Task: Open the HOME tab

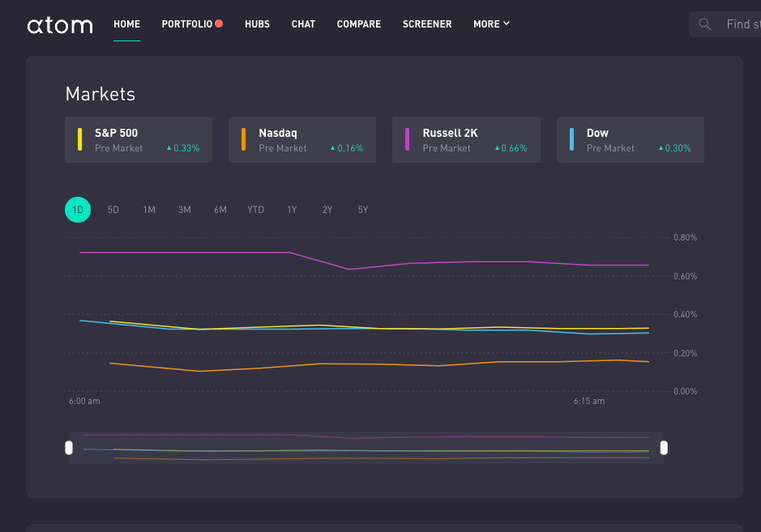Action: pyautogui.click(x=126, y=24)
